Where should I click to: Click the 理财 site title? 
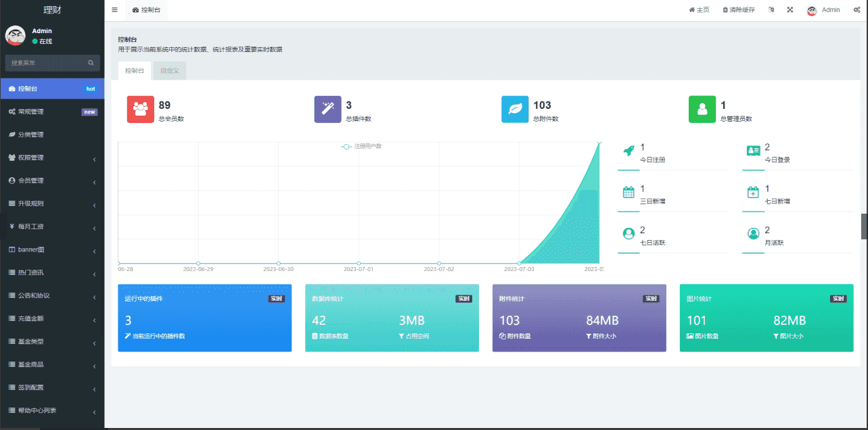(52, 10)
